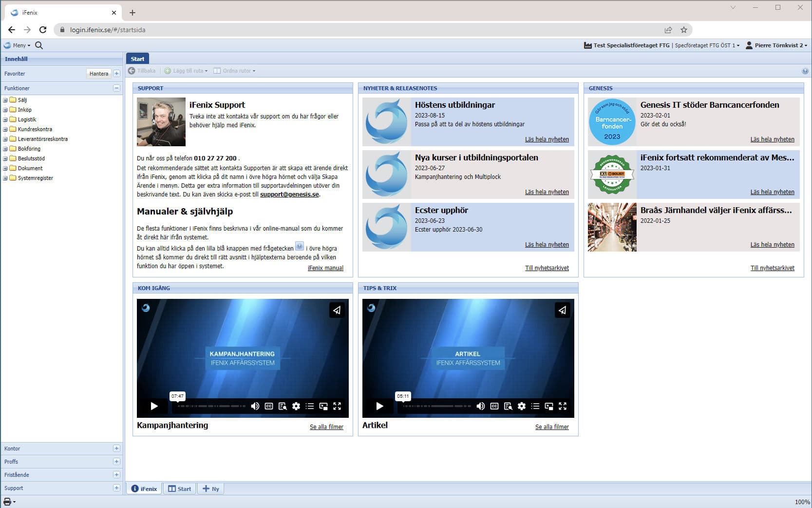Click the Artikel video progress bar

point(437,406)
